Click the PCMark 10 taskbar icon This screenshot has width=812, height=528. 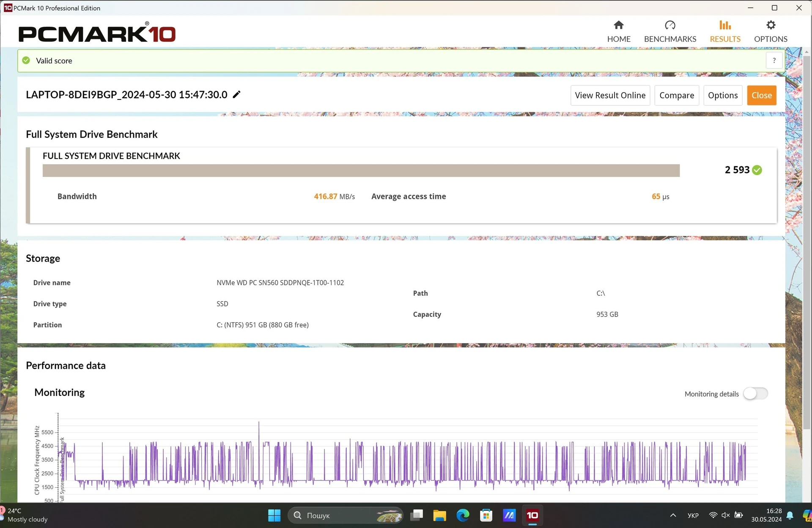point(532,515)
